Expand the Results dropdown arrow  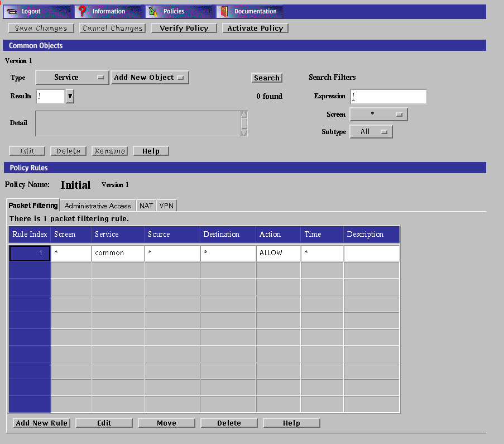click(70, 96)
